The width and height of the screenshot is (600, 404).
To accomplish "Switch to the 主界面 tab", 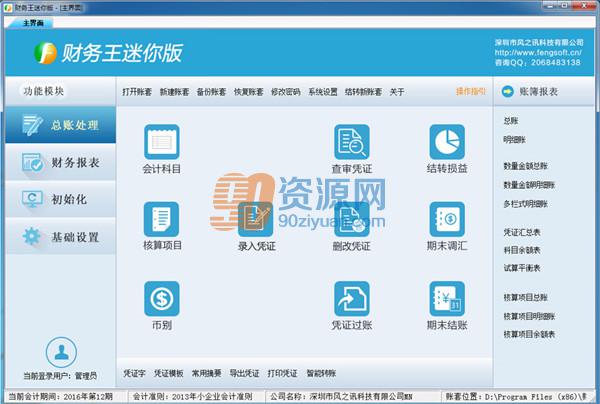I will [x=33, y=23].
